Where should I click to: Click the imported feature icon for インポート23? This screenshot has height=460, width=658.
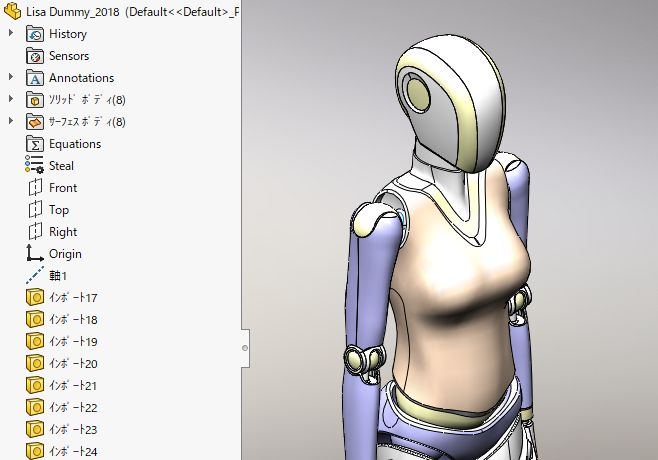[35, 429]
